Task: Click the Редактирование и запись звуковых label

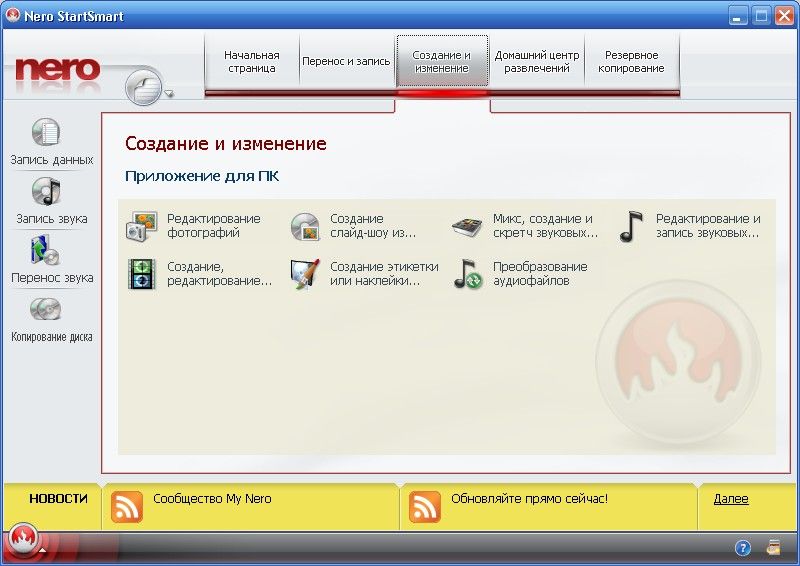Action: coord(708,226)
